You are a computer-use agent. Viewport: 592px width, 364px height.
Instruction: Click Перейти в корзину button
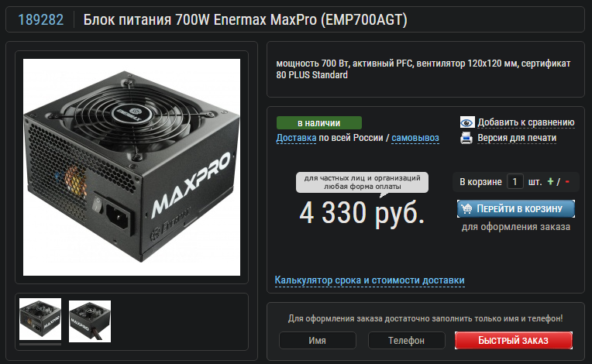point(516,208)
